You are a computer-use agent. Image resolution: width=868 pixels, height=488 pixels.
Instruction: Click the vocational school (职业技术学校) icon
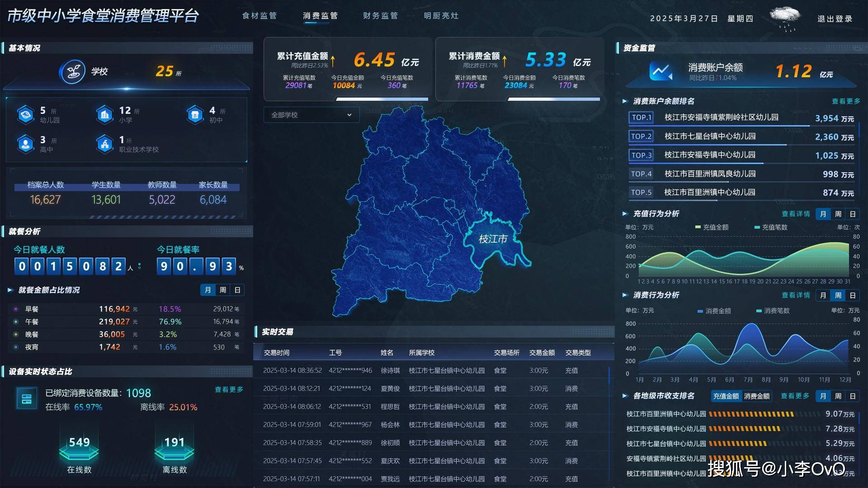(x=105, y=144)
